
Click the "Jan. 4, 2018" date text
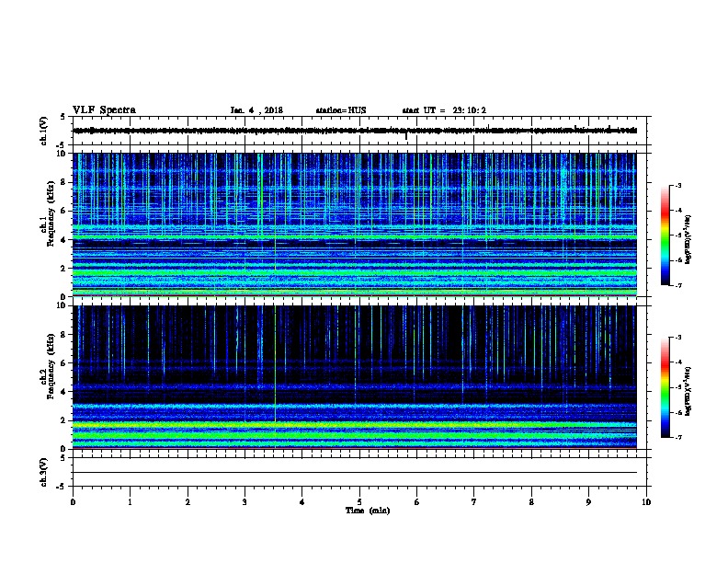pos(256,110)
